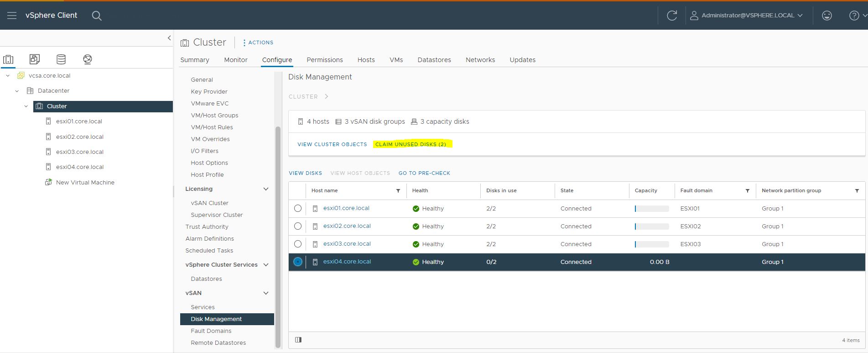Screen dimensions: 868x353
Task: Click the Health column header
Action: [x=420, y=191]
